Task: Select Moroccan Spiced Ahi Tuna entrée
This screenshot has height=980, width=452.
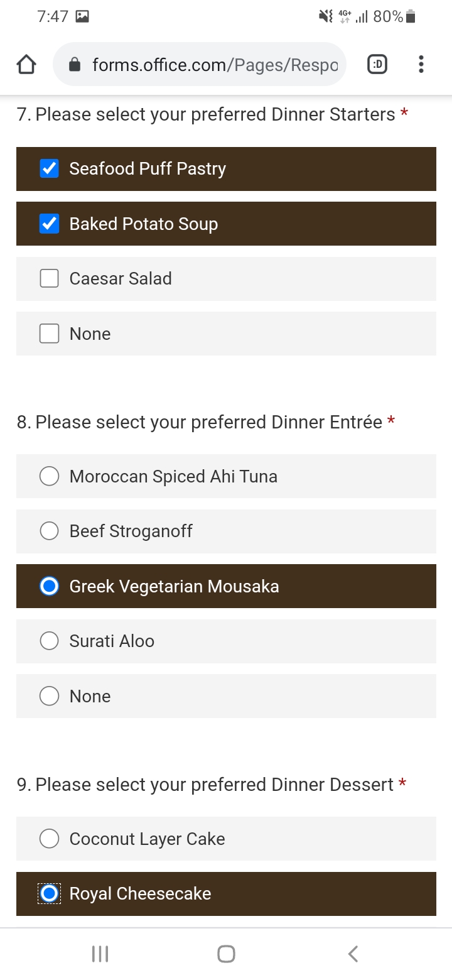Action: pos(49,476)
